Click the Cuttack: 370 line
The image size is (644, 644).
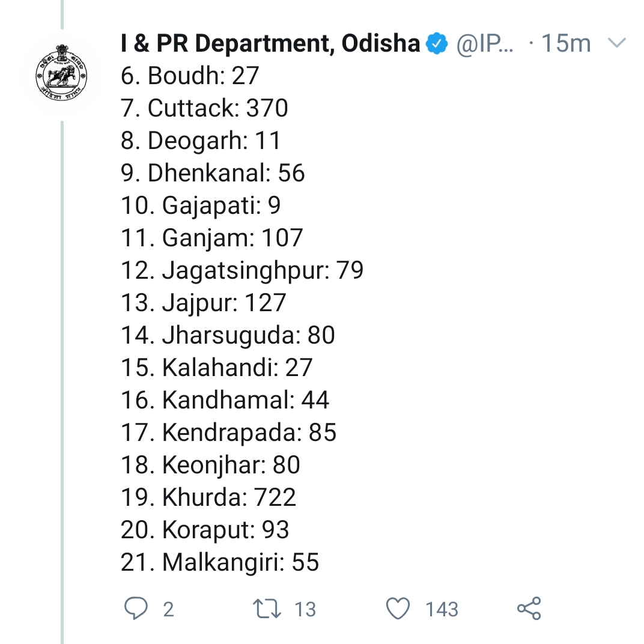[x=204, y=108]
